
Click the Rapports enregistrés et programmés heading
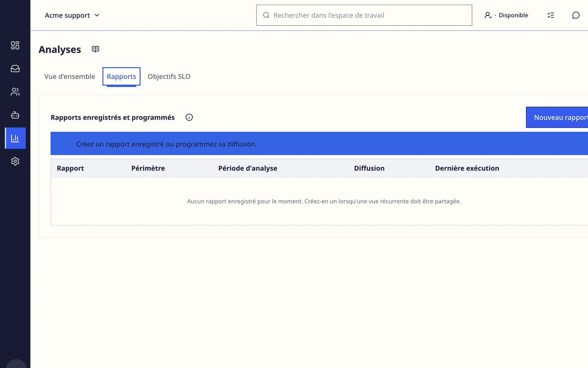point(113,117)
